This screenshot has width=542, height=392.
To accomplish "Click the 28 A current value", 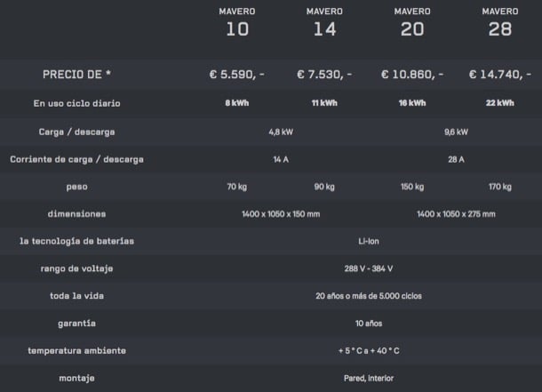I will pyautogui.click(x=456, y=159).
